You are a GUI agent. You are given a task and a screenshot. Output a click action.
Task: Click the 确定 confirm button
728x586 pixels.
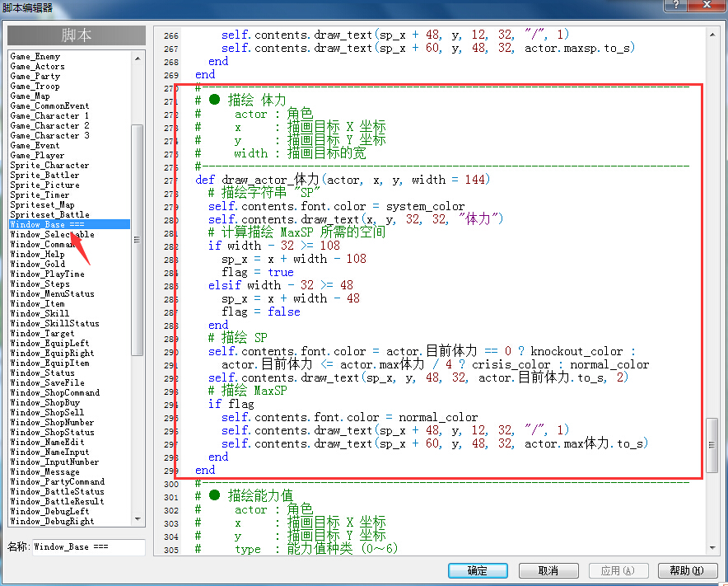pos(478,570)
